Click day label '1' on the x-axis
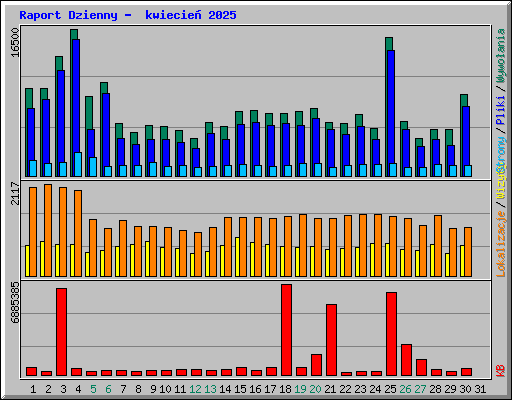The width and height of the screenshot is (512, 400). (x=33, y=389)
